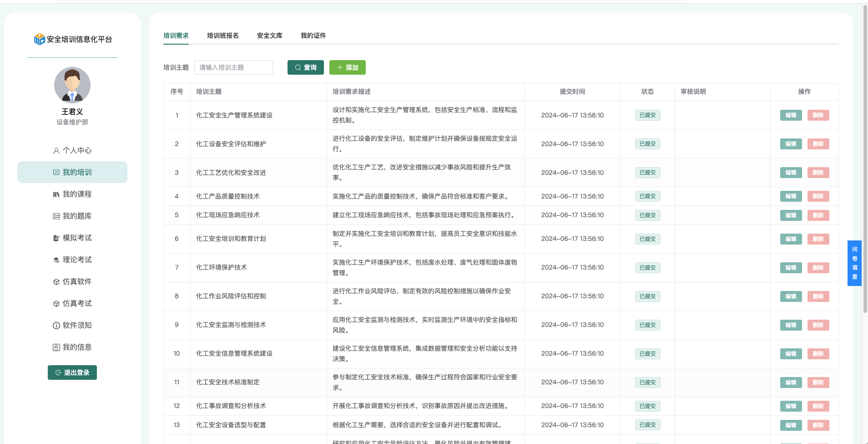This screenshot has height=444, width=868.
Task: Click the 仿真软件 cube icon
Action: [x=56, y=282]
